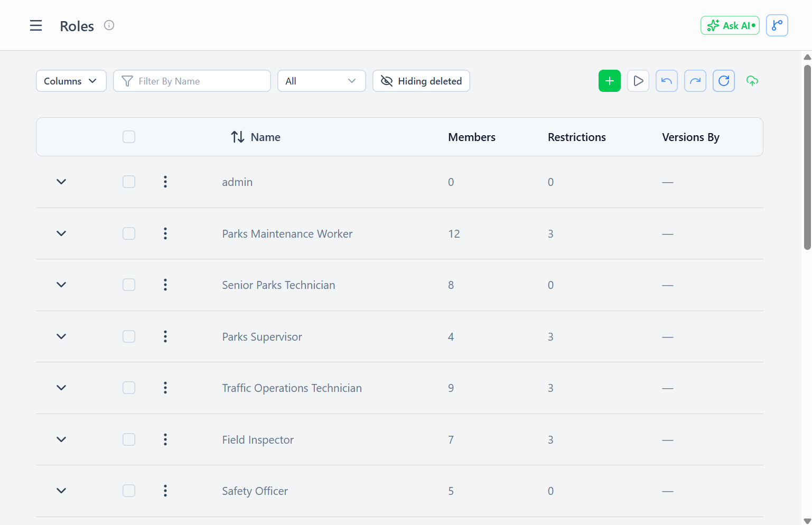
Task: Click the play run icon
Action: (x=638, y=81)
